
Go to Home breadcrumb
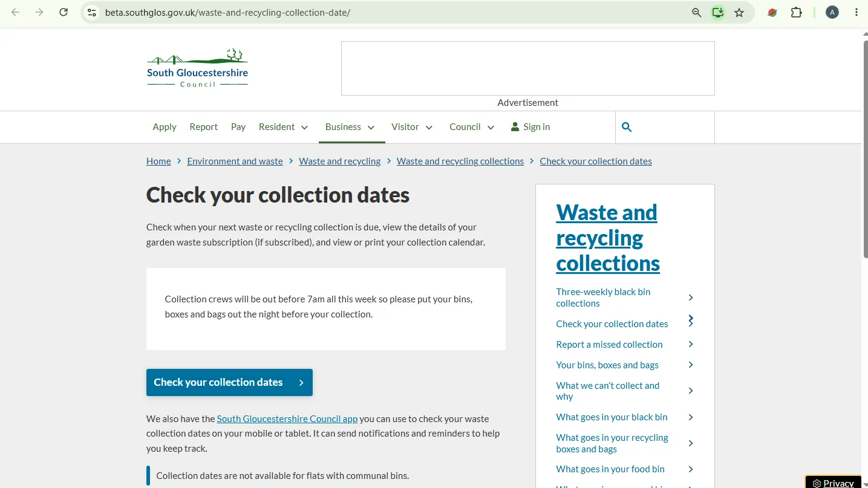(158, 161)
